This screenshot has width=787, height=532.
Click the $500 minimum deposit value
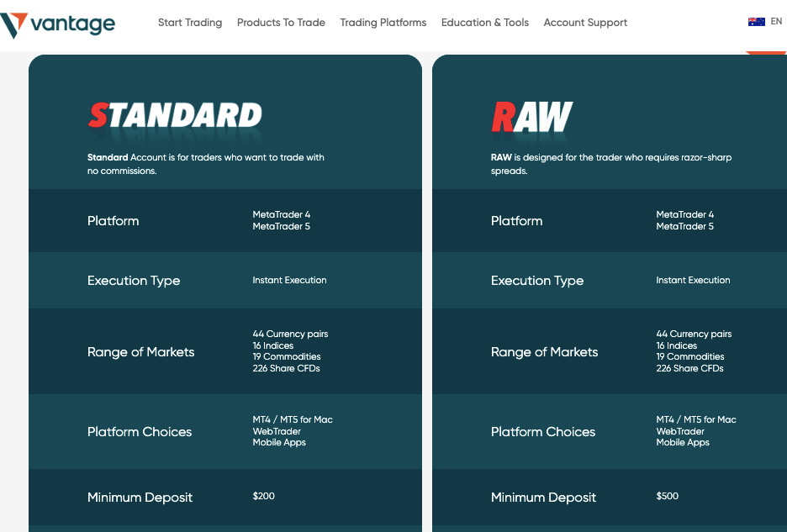(x=667, y=496)
